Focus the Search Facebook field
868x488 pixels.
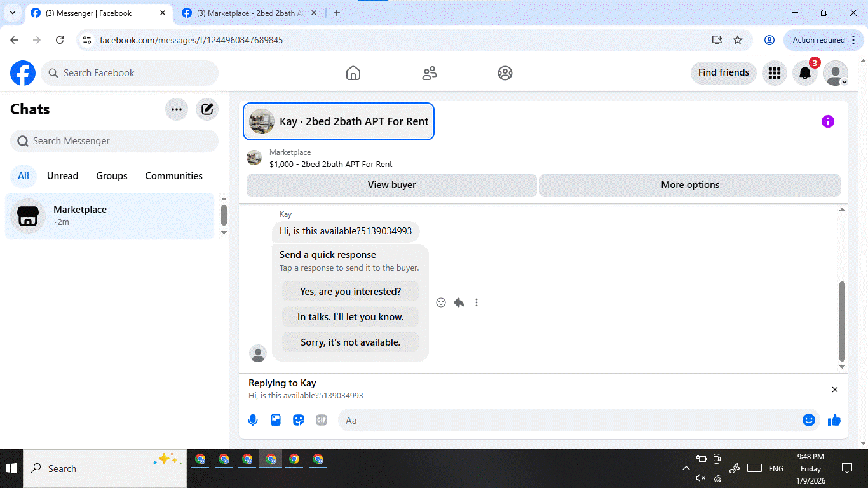tap(130, 73)
